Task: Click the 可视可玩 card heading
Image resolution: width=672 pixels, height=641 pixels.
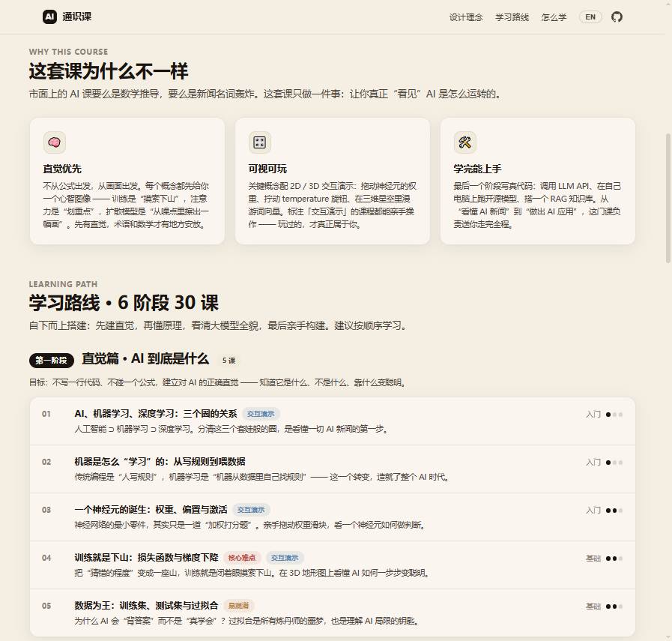Action: click(267, 169)
